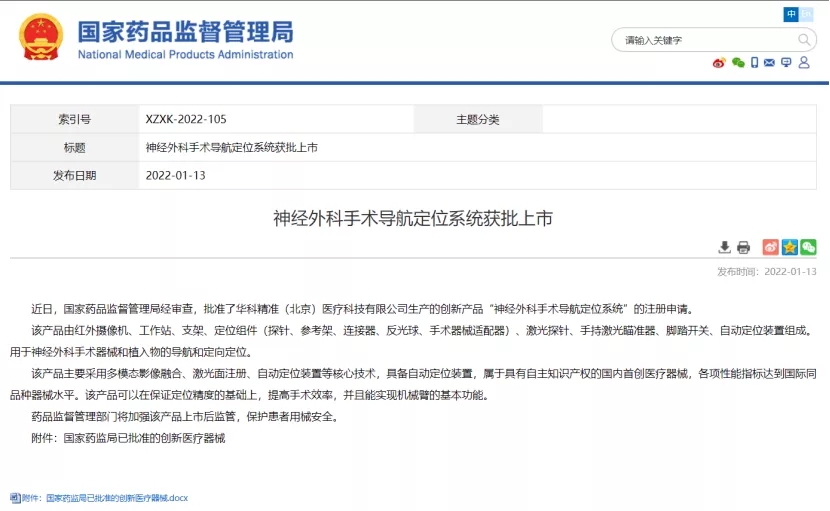Click the email envelope icon

pos(770,63)
